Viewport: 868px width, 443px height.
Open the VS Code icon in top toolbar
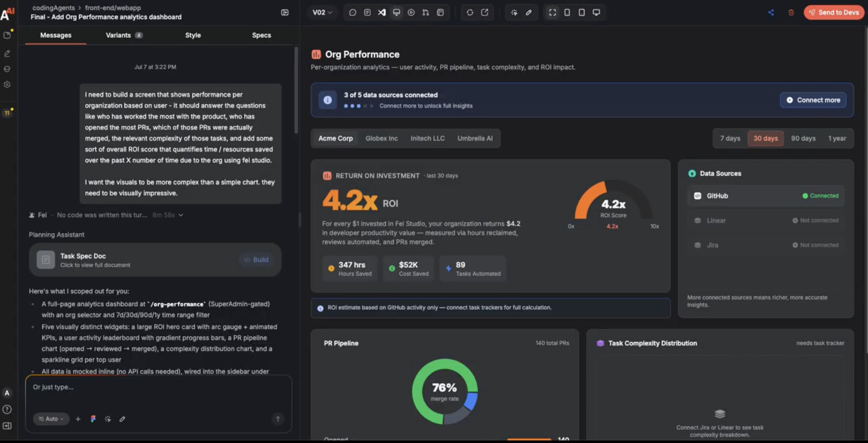pyautogui.click(x=382, y=12)
